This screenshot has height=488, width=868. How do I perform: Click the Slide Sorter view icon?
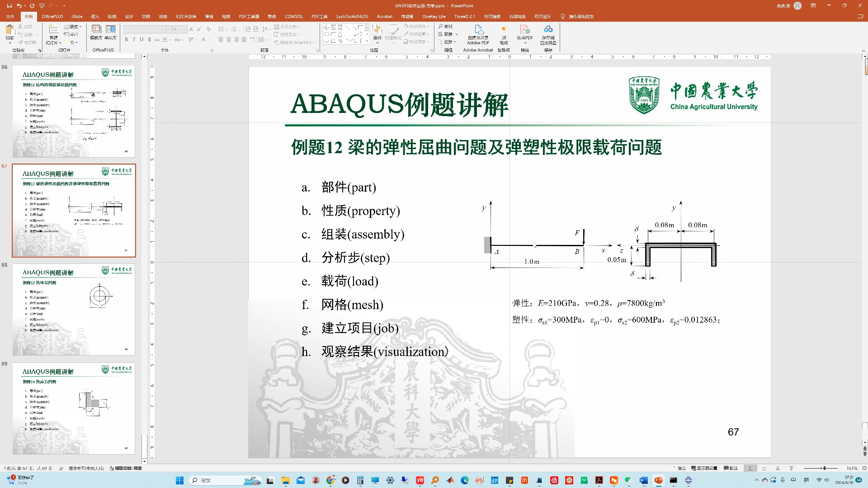click(x=764, y=468)
